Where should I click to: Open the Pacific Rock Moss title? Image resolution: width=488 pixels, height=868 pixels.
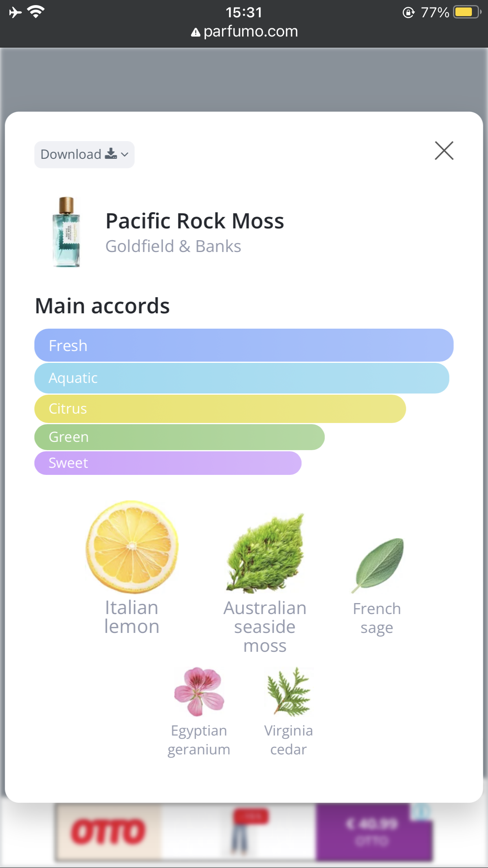[x=195, y=221]
